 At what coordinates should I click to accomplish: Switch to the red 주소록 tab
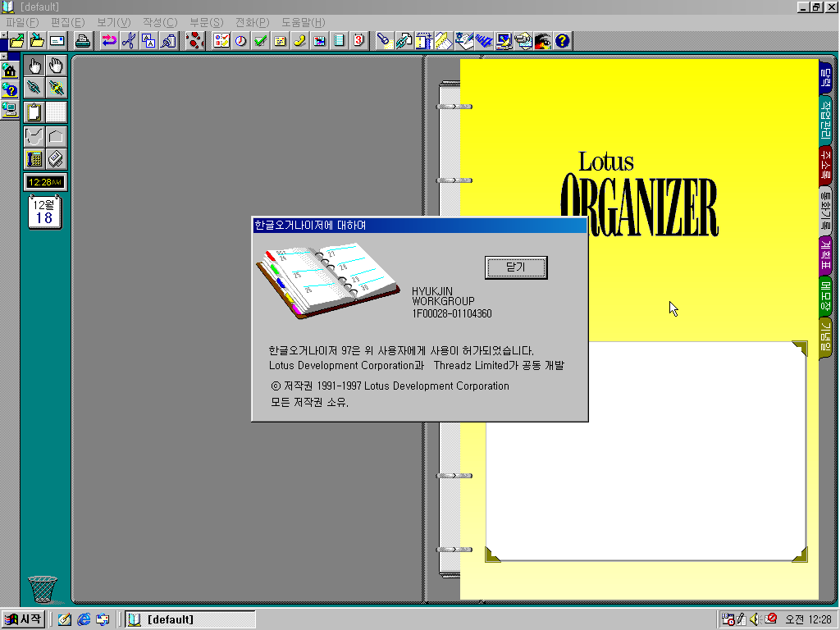[x=825, y=164]
